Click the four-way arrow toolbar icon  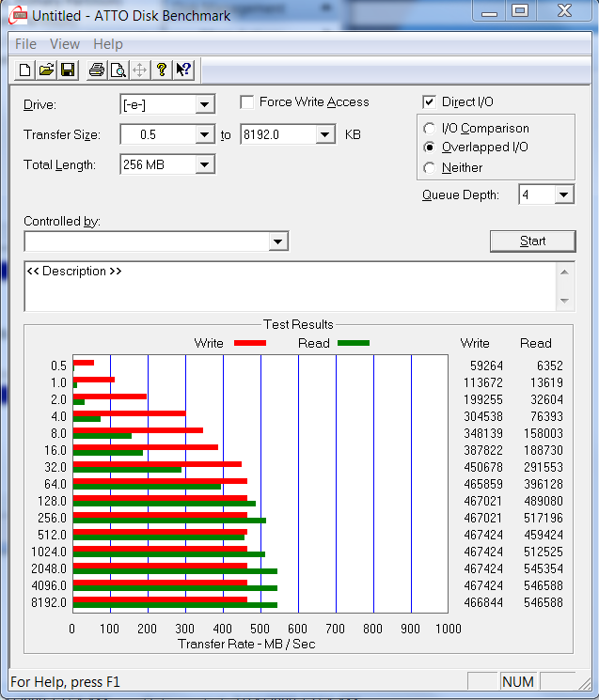click(139, 70)
